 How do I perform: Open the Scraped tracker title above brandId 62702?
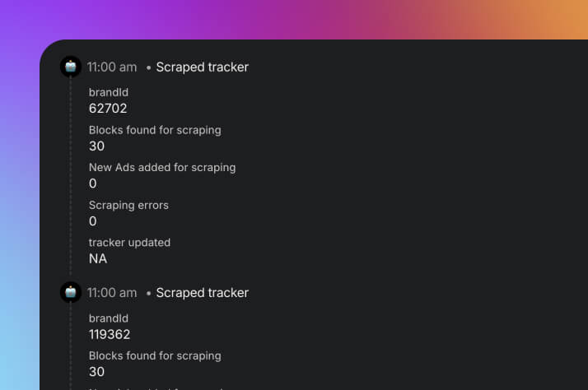pos(202,67)
